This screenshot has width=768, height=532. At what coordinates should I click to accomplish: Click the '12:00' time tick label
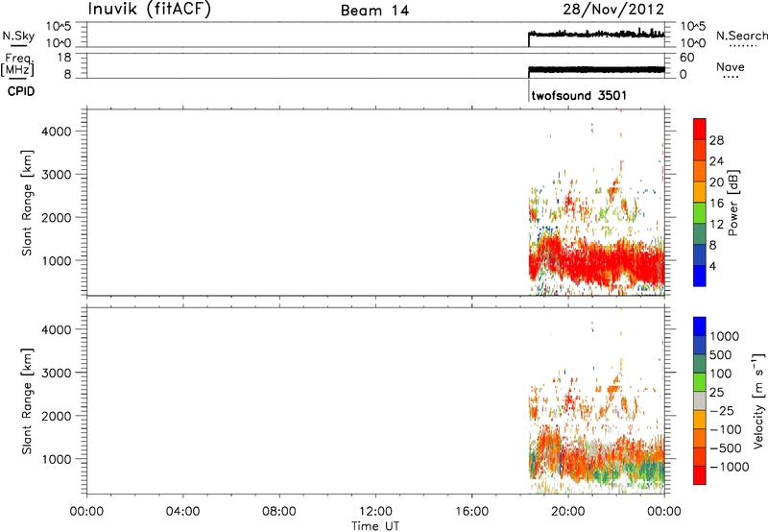point(375,512)
